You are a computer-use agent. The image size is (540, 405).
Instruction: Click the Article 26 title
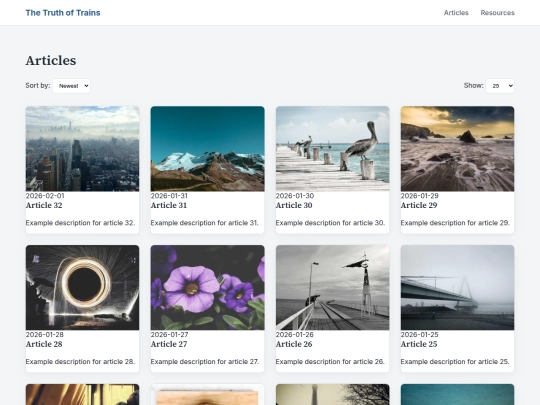click(294, 344)
